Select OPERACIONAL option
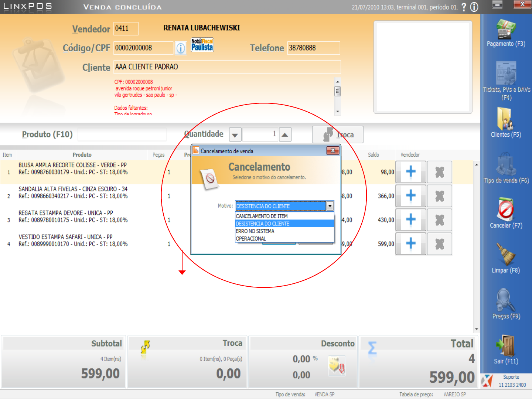Viewport: 532px width, 399px height. 284,238
